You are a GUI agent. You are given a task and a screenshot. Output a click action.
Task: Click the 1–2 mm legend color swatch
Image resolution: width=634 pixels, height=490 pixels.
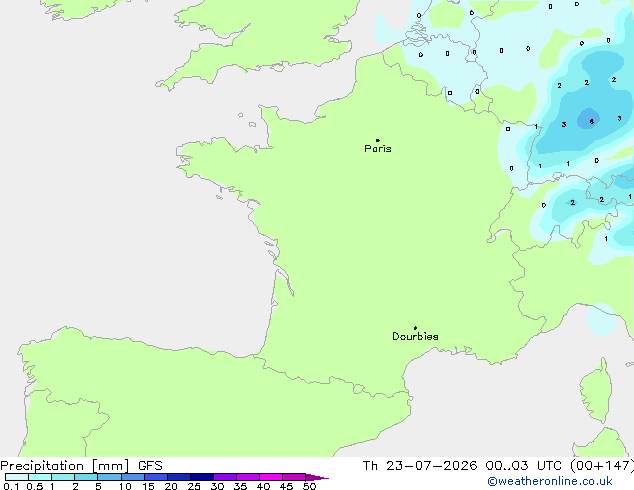point(63,477)
